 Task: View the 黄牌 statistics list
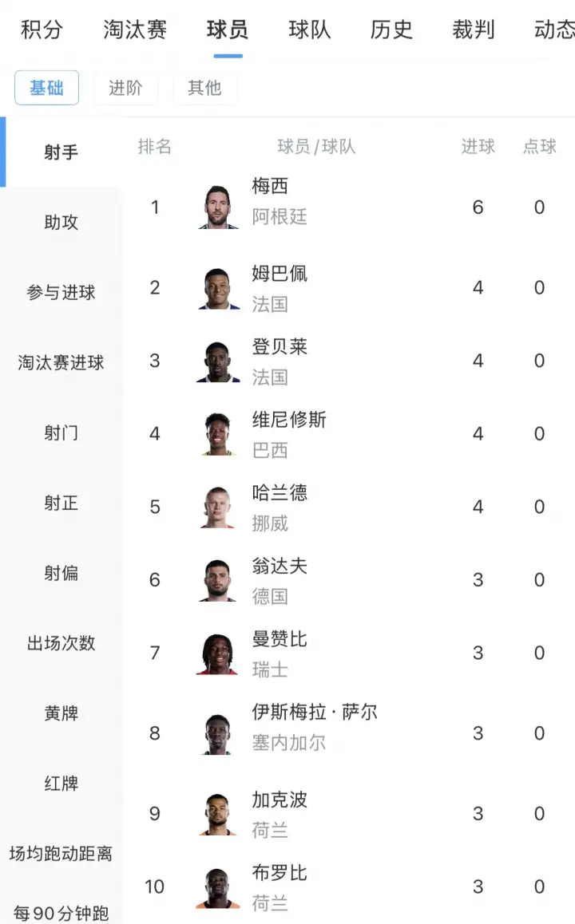point(61,713)
